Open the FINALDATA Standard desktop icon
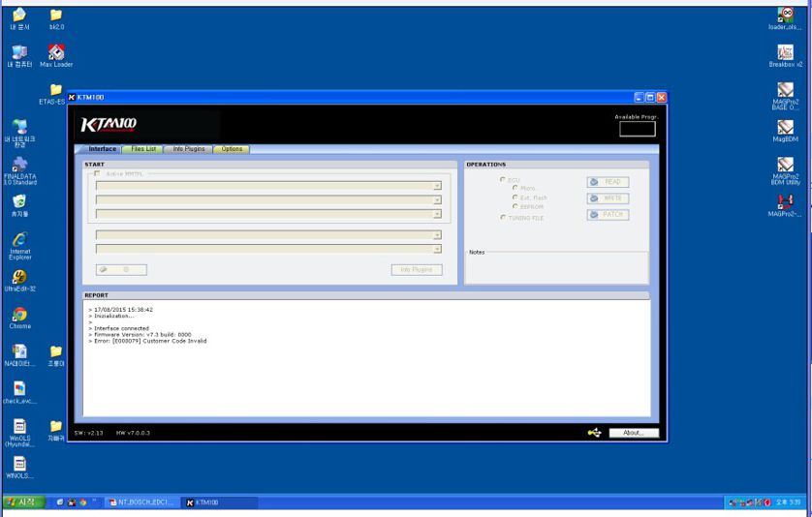This screenshot has width=812, height=517. tap(19, 170)
